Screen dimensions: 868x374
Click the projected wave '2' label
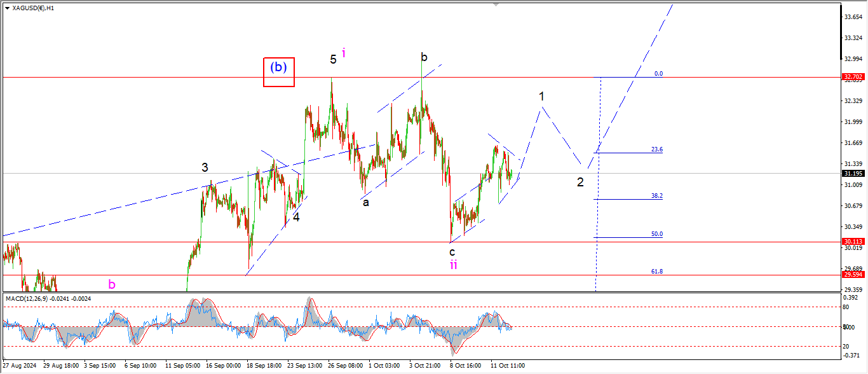(580, 182)
